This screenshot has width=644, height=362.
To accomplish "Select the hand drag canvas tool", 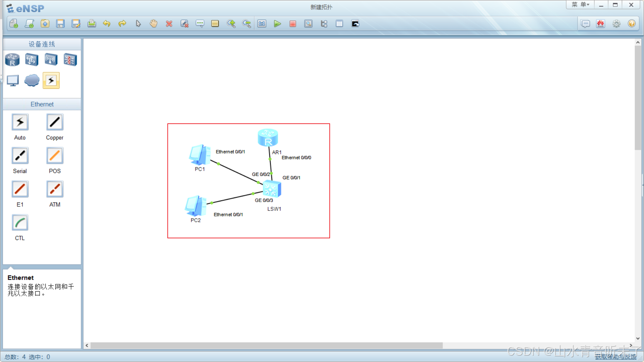I will point(154,24).
